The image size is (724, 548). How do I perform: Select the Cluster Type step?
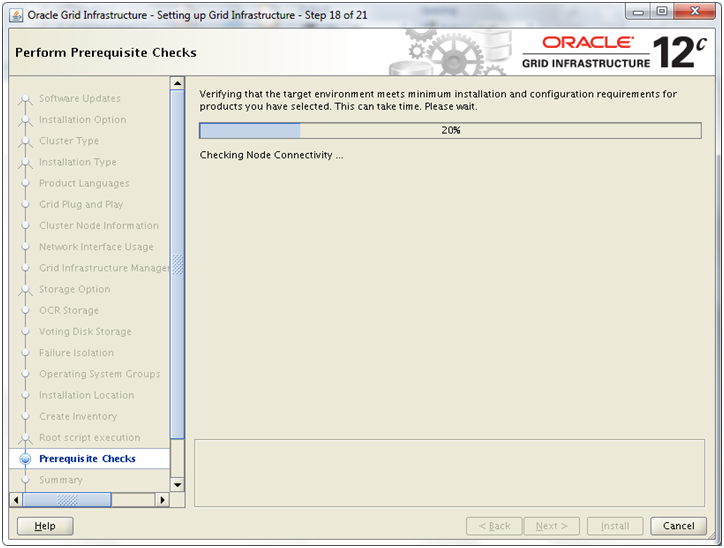click(69, 141)
